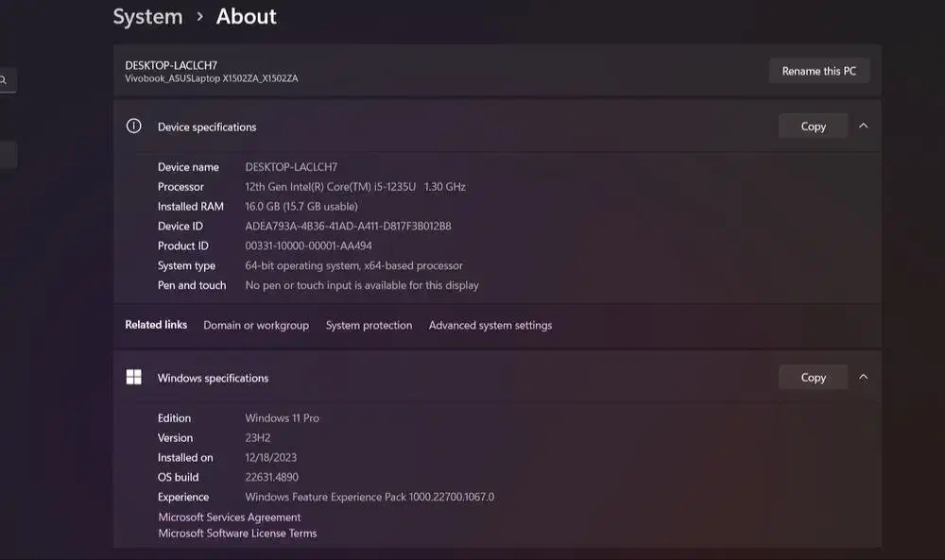The width and height of the screenshot is (945, 560).
Task: Click the breadcrumb chevron between System and About
Action: [199, 17]
